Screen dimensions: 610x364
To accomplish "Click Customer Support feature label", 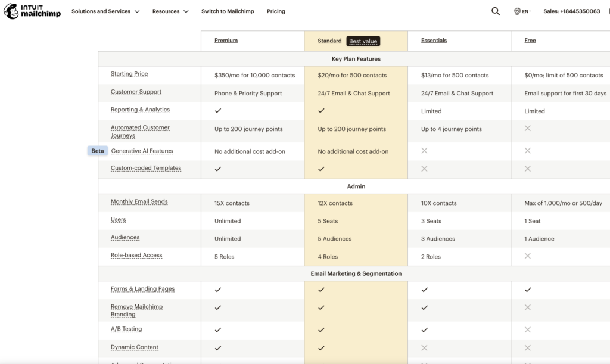I will click(136, 92).
